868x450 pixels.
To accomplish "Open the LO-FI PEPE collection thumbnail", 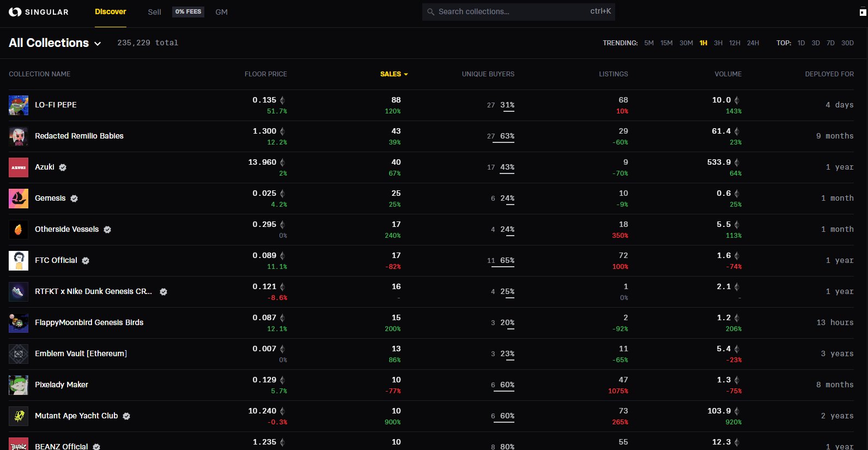I will coord(19,105).
